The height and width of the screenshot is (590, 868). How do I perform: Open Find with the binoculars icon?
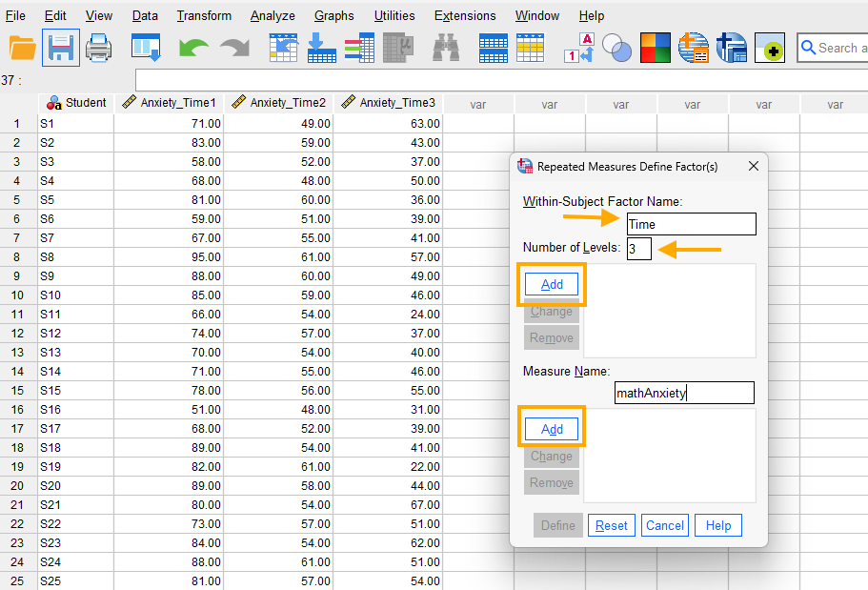point(446,48)
